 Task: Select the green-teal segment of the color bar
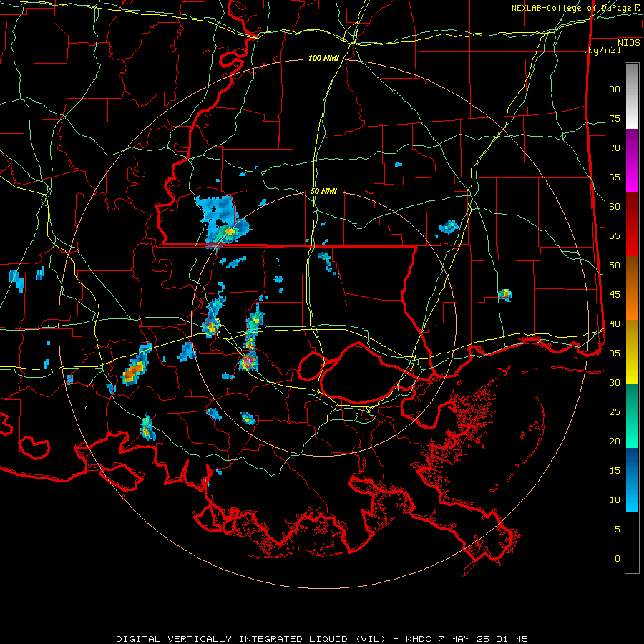click(632, 416)
